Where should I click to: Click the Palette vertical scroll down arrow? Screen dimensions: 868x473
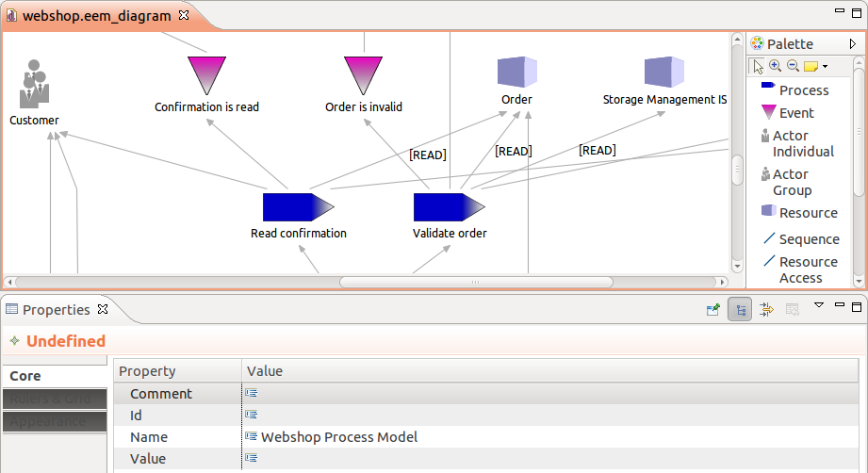click(x=859, y=282)
